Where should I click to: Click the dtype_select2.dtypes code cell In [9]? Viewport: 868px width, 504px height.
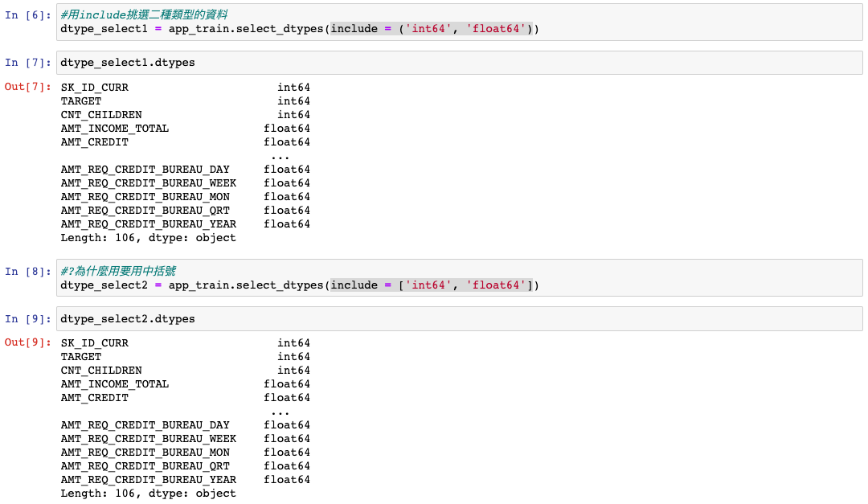click(x=459, y=319)
